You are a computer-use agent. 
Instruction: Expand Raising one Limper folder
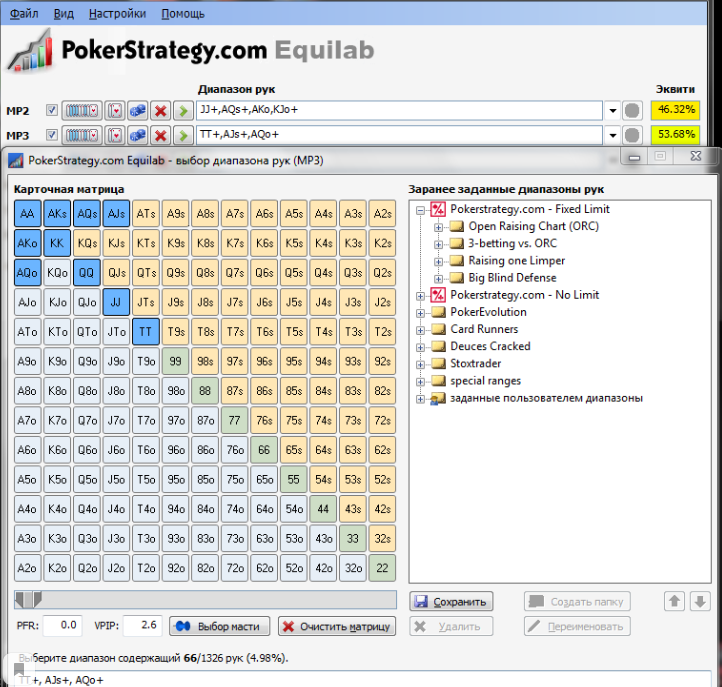click(x=438, y=262)
